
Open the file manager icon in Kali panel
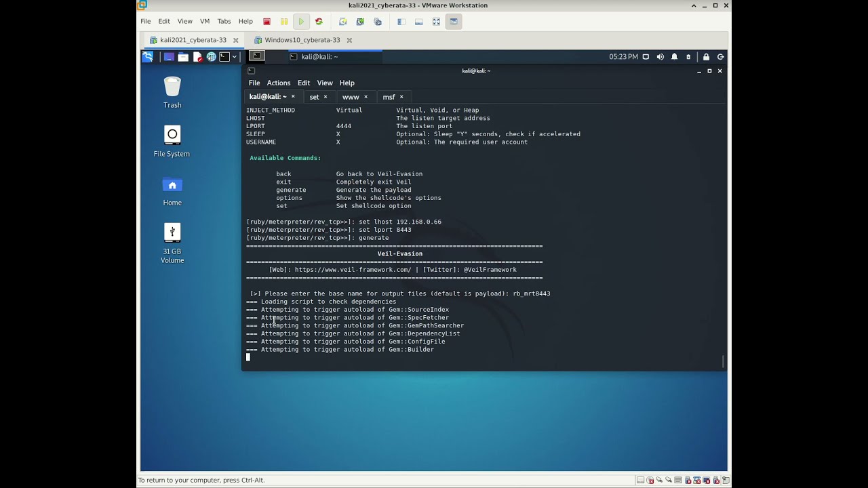tap(183, 57)
